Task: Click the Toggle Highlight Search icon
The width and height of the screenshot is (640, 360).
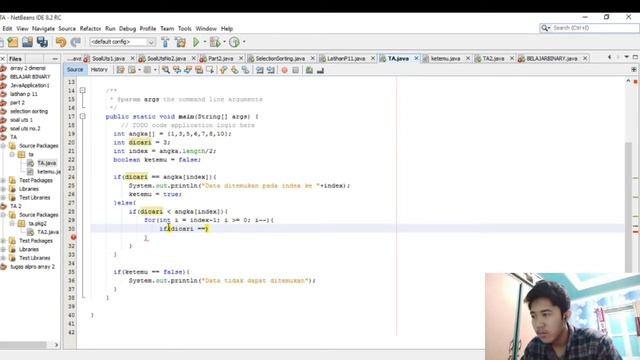Action: pos(199,70)
